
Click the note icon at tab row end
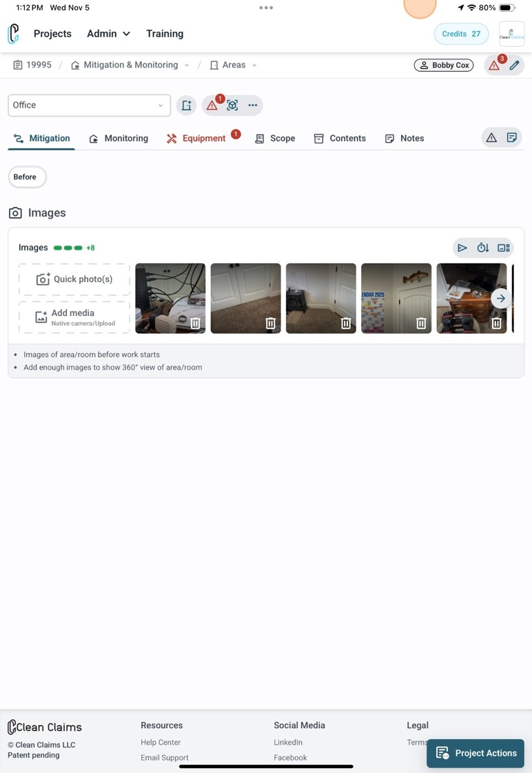pyautogui.click(x=512, y=137)
